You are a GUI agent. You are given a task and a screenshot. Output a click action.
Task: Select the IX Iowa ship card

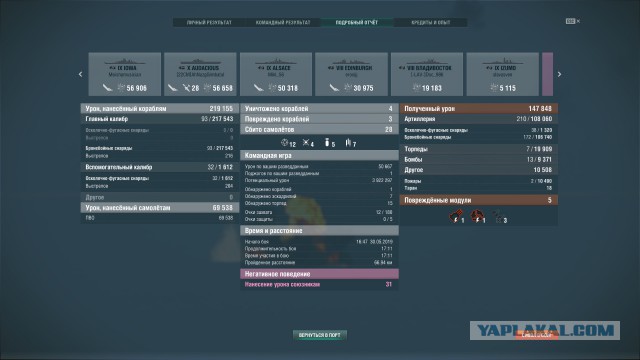(x=124, y=74)
